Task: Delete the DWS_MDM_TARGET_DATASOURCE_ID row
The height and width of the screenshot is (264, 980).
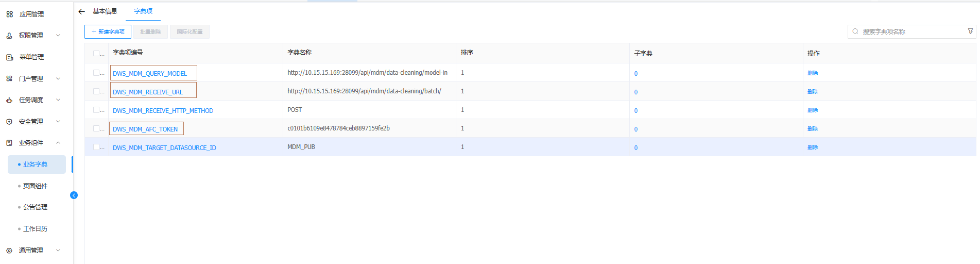Action: (x=812, y=147)
